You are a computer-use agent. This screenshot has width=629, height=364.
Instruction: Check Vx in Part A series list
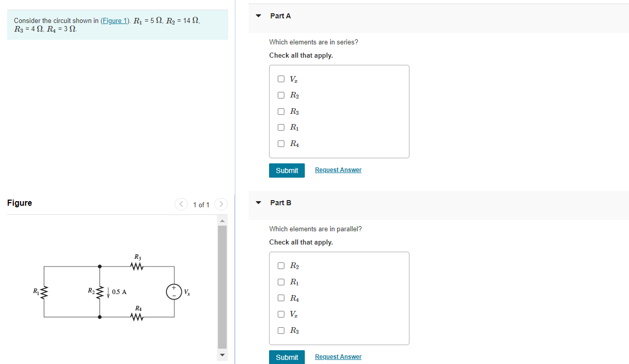coord(281,79)
